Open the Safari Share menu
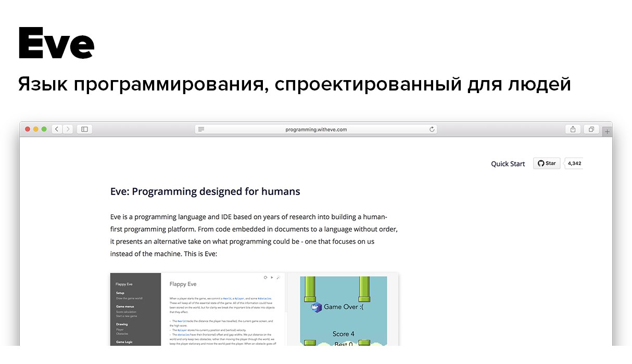The image size is (632, 364). click(573, 129)
